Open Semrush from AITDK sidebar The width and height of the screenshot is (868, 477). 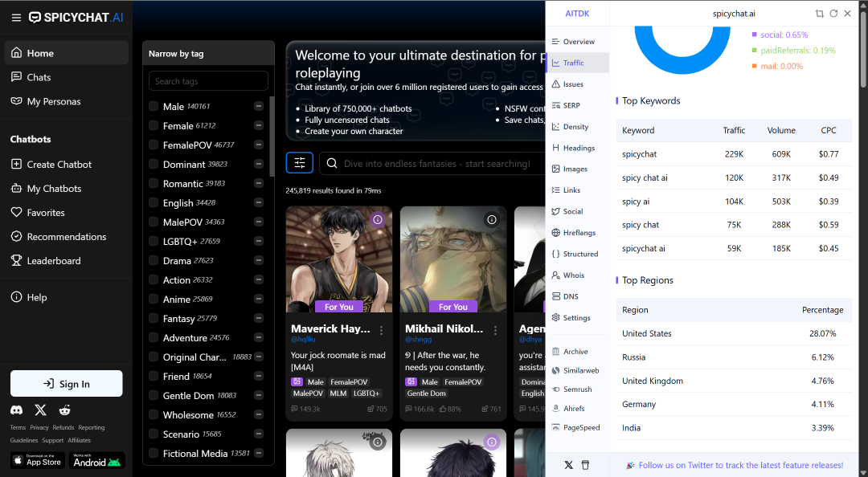click(572, 389)
